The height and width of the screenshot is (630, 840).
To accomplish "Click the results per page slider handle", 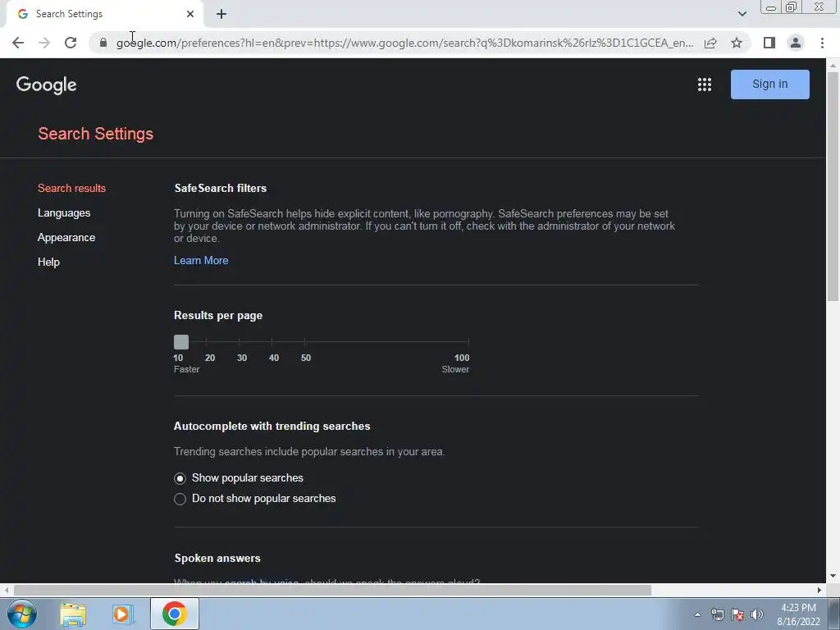I will point(181,342).
